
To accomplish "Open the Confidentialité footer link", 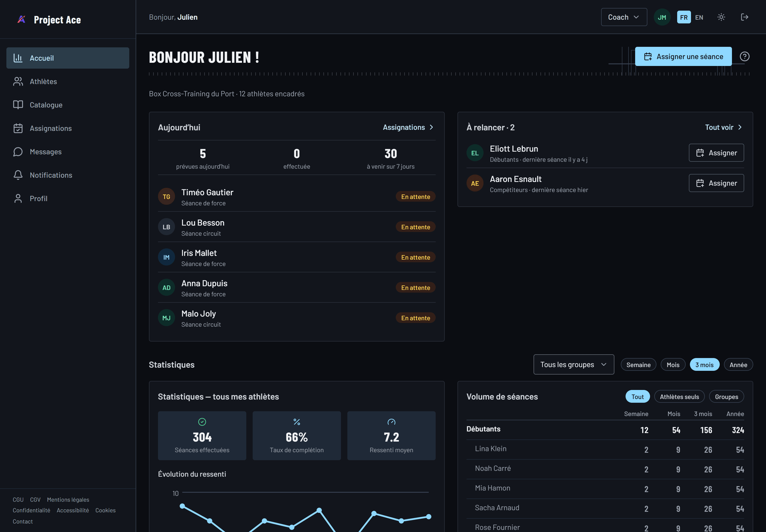I will point(31,510).
